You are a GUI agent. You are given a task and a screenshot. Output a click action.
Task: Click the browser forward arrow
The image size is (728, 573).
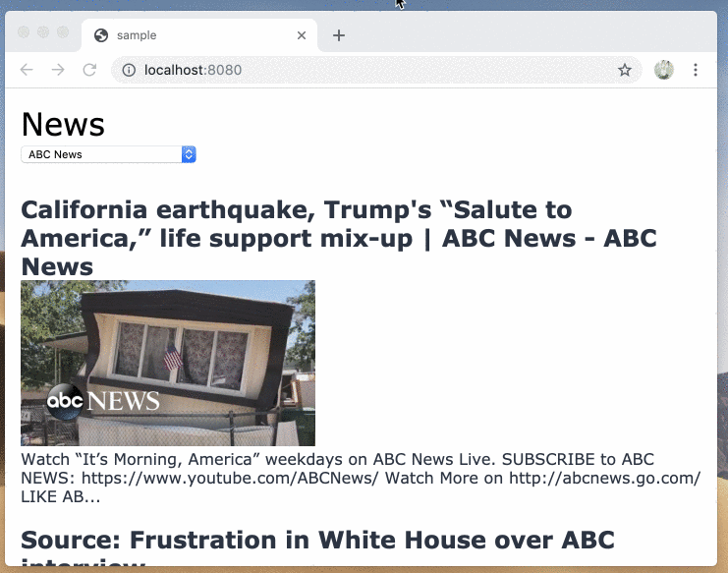point(58,70)
